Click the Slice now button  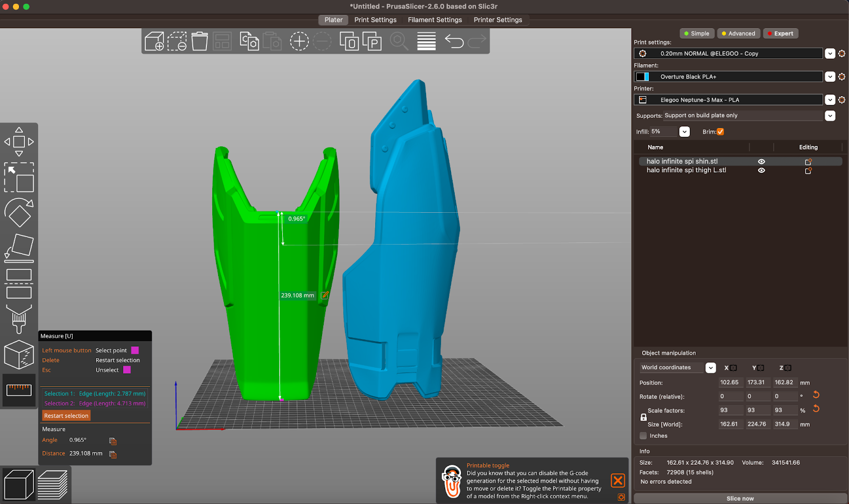(740, 498)
